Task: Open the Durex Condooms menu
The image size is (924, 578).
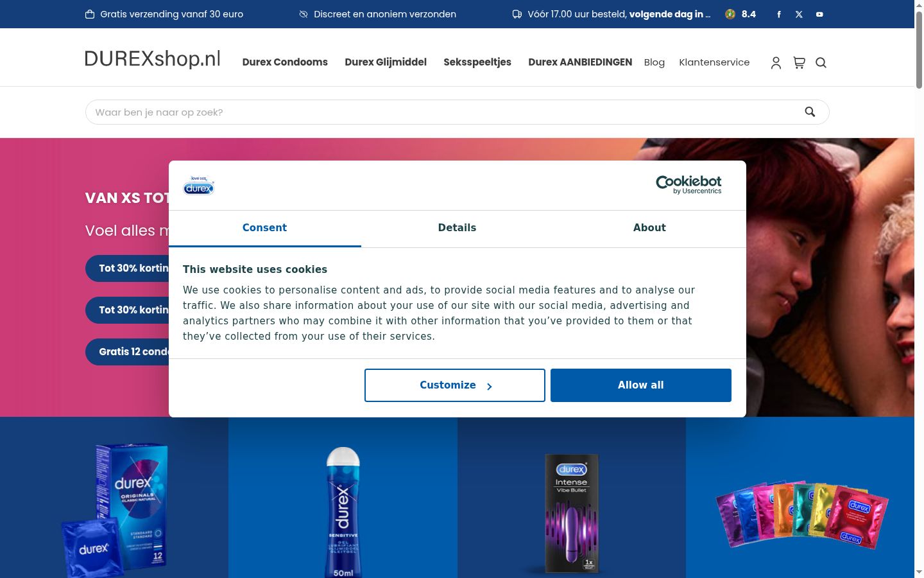Action: point(285,62)
